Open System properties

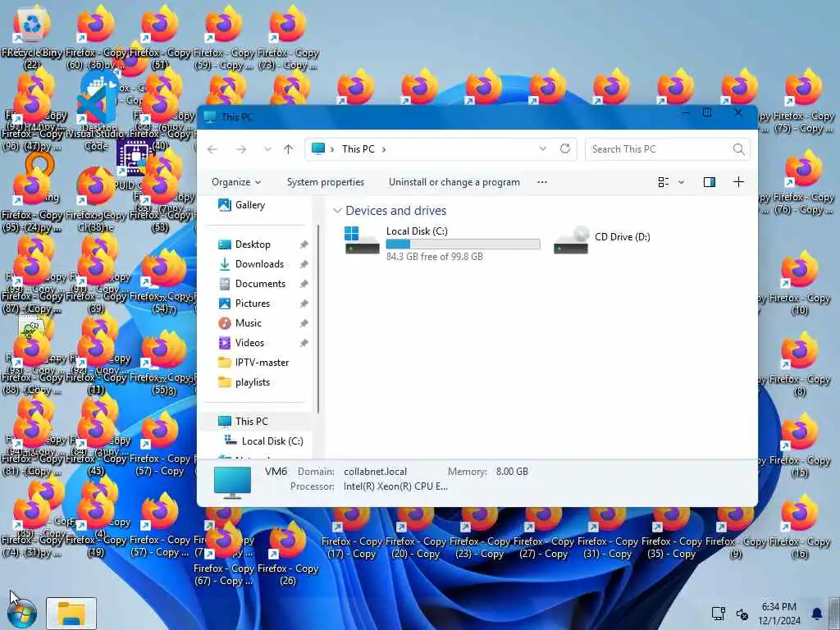click(x=325, y=182)
